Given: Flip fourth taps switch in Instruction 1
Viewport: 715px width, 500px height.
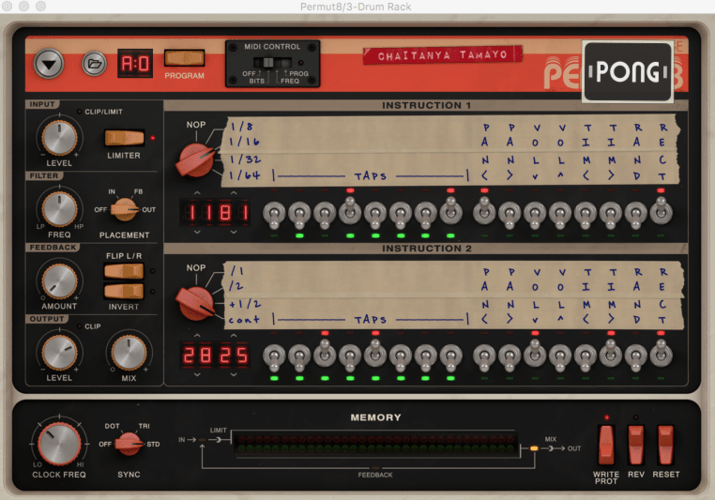Looking at the screenshot, I should tap(350, 211).
